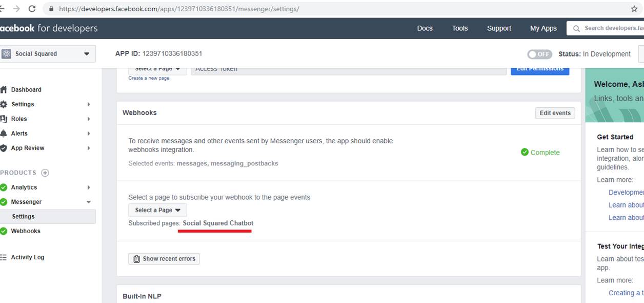Click the Show recent errors button
This screenshot has height=303, width=644.
[x=164, y=259]
